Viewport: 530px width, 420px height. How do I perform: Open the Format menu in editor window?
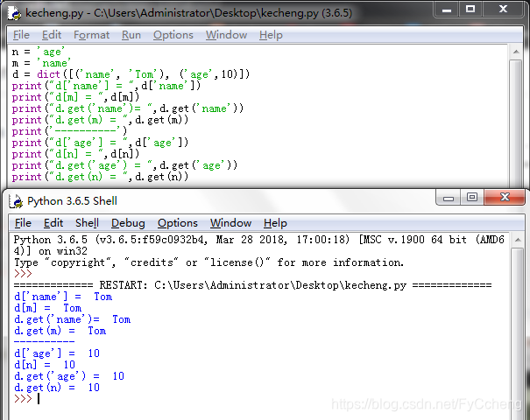pyautogui.click(x=91, y=35)
